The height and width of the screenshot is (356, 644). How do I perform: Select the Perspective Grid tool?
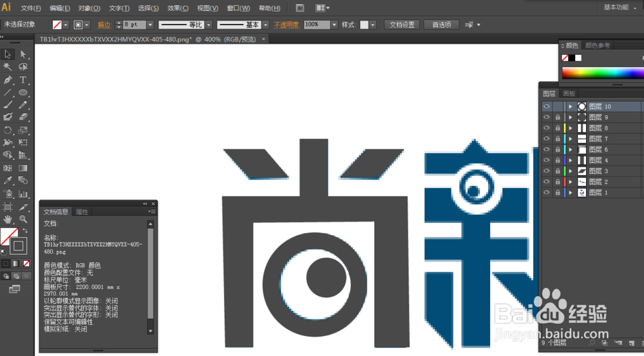click(x=23, y=155)
